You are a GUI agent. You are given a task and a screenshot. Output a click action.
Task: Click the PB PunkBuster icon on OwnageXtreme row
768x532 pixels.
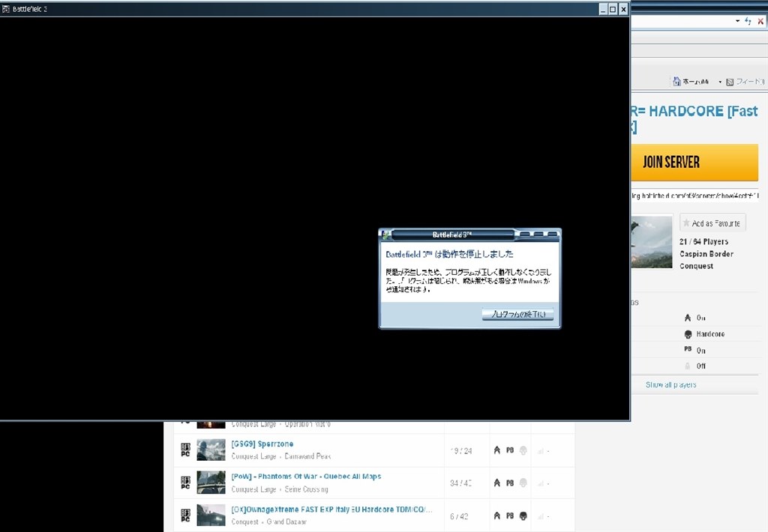pos(510,516)
